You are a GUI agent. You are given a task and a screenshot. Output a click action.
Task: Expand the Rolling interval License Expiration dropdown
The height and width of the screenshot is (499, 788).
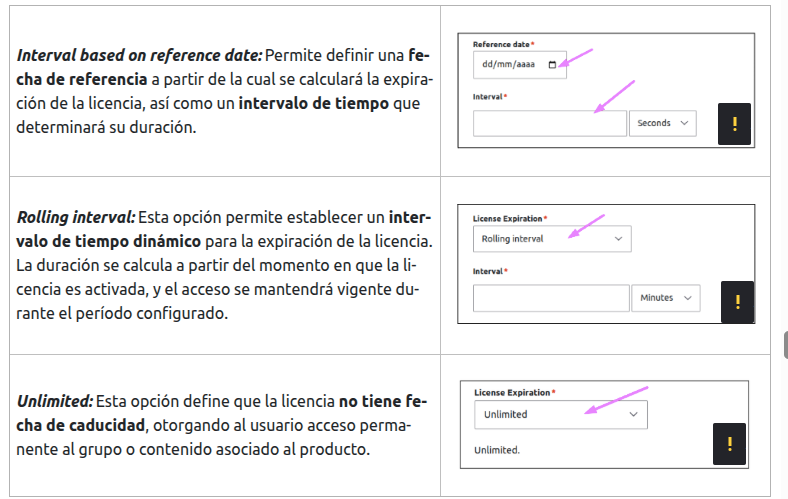click(551, 239)
